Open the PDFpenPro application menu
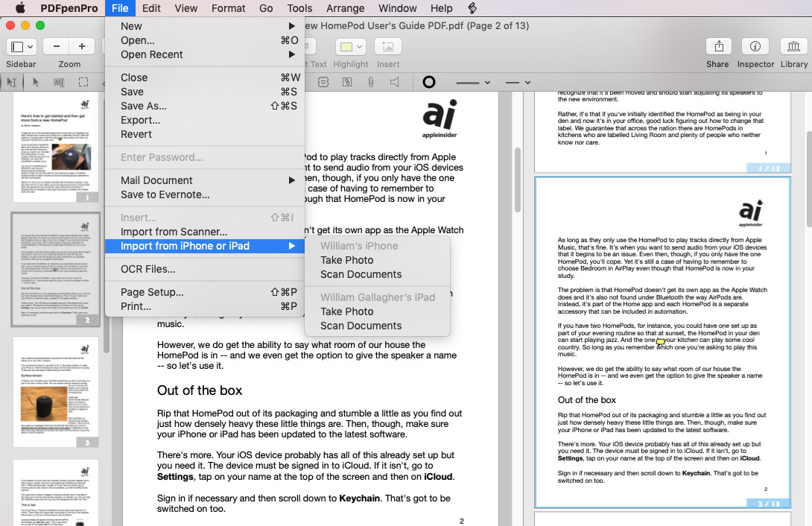 [69, 8]
